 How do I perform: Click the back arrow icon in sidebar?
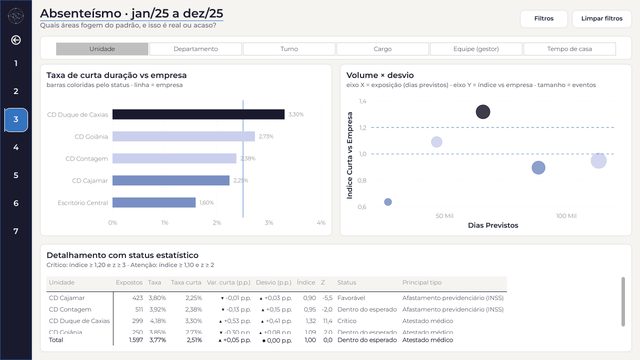pos(16,40)
